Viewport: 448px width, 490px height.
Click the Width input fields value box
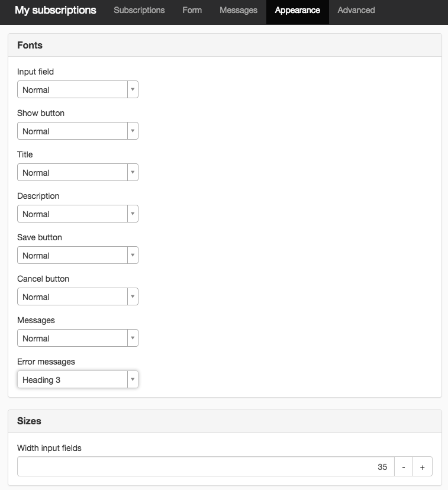coord(206,466)
